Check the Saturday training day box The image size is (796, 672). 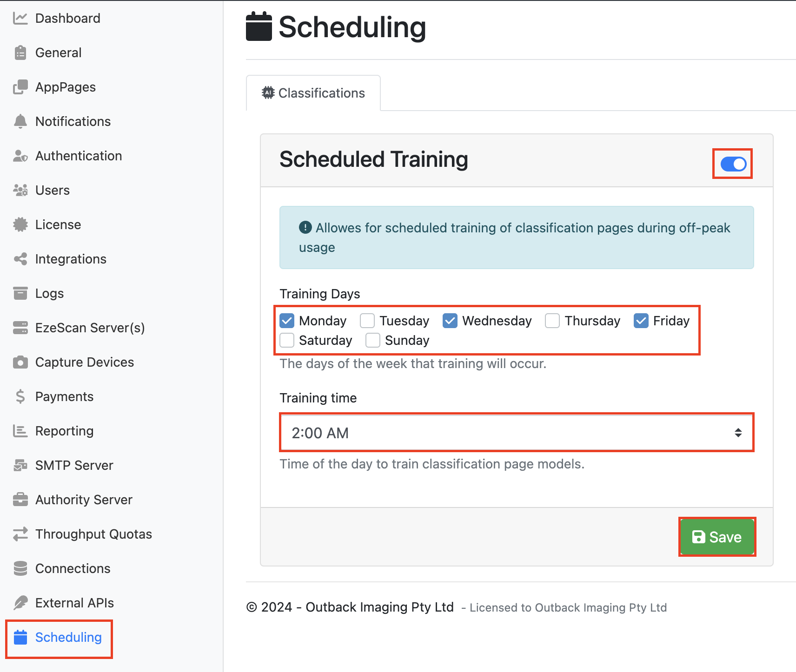(x=287, y=340)
